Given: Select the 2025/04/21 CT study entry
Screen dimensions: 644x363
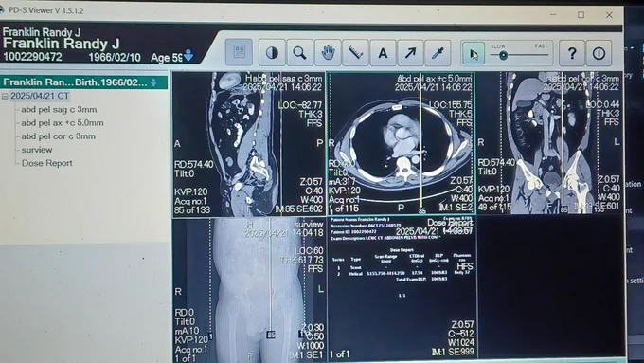Looking at the screenshot, I should (40, 96).
